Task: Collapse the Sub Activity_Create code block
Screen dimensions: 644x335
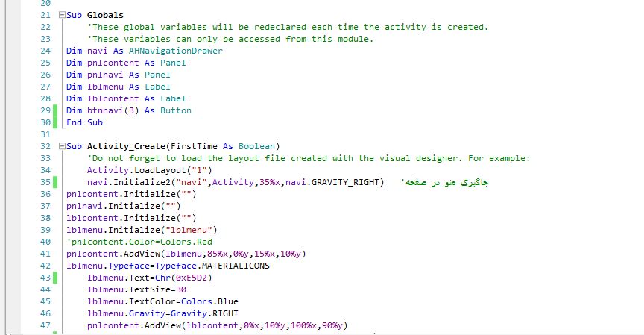Action: point(60,146)
